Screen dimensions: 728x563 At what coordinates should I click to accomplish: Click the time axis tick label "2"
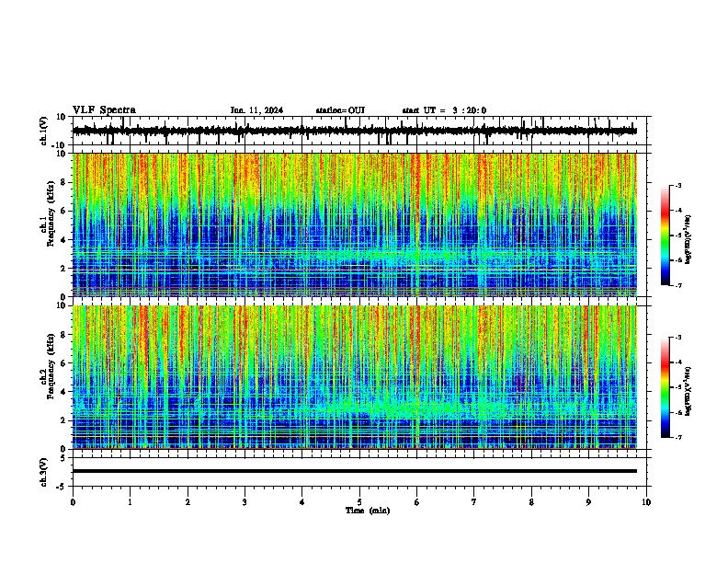(188, 502)
